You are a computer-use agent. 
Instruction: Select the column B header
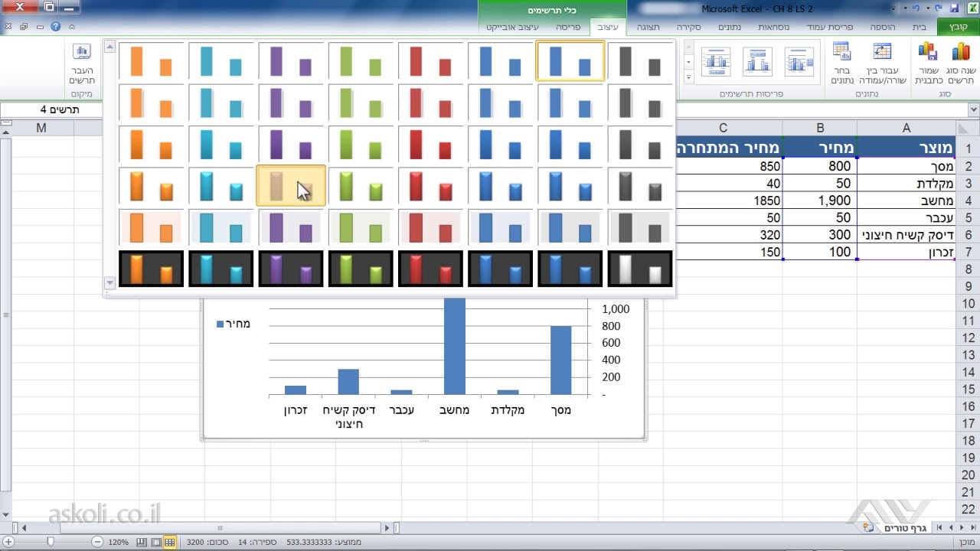point(820,128)
